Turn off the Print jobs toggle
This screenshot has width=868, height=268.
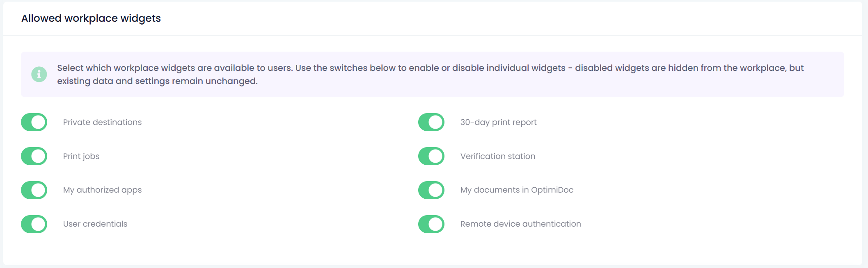tap(34, 156)
